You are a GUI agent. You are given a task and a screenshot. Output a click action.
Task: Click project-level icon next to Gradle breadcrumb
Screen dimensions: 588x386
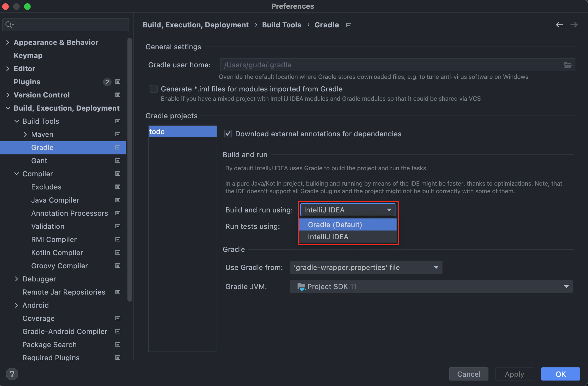[348, 25]
